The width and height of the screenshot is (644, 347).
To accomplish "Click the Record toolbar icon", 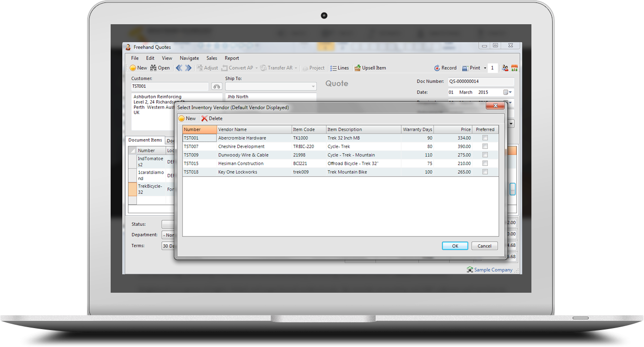I will pos(437,68).
